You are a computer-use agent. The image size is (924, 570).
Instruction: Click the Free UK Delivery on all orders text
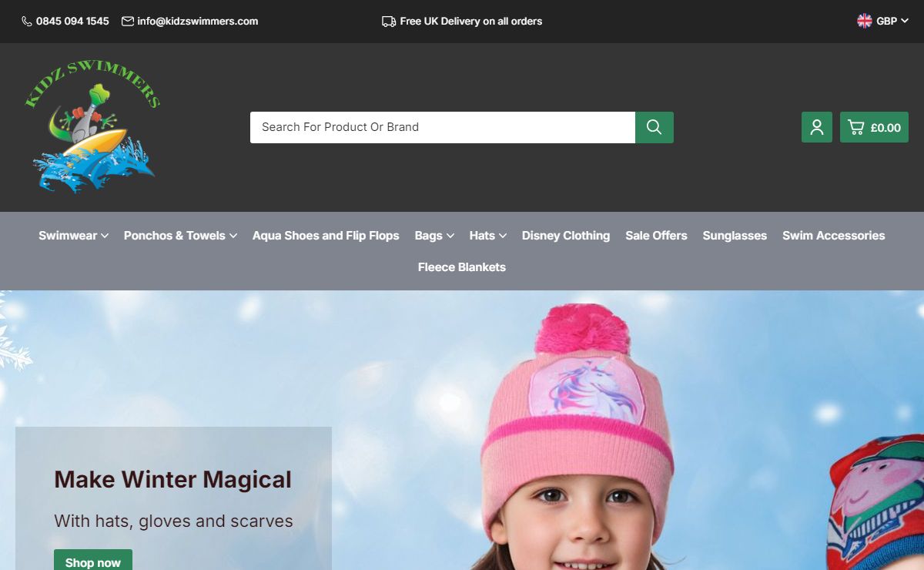[x=471, y=22]
